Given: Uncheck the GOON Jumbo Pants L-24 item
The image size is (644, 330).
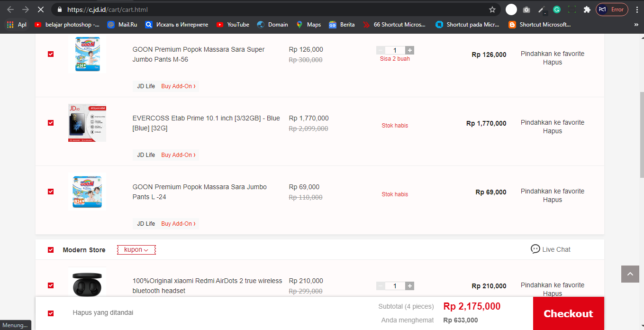Looking at the screenshot, I should pyautogui.click(x=51, y=192).
